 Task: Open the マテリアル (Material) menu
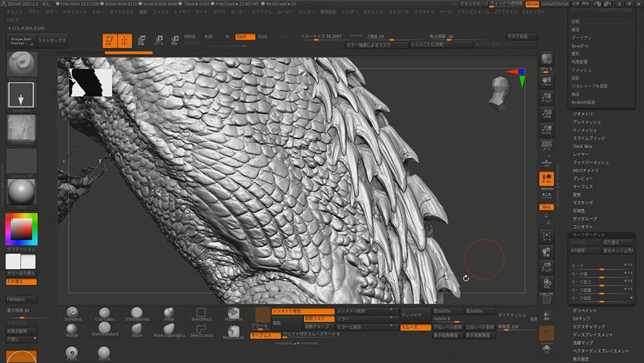(x=261, y=12)
